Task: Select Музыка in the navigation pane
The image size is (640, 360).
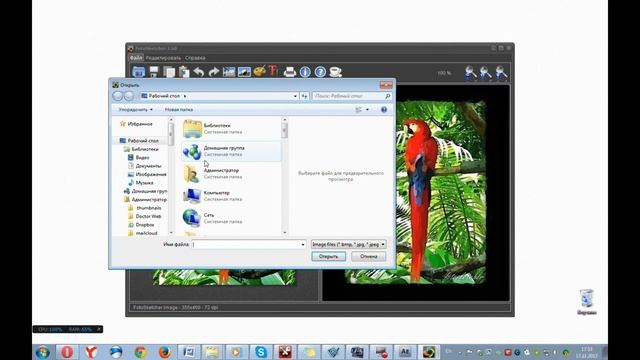Action: (x=141, y=183)
